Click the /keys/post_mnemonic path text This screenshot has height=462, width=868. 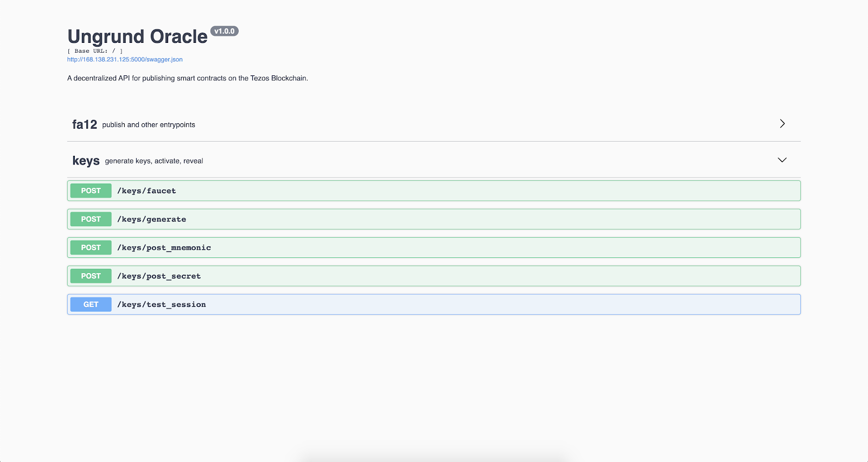(164, 248)
